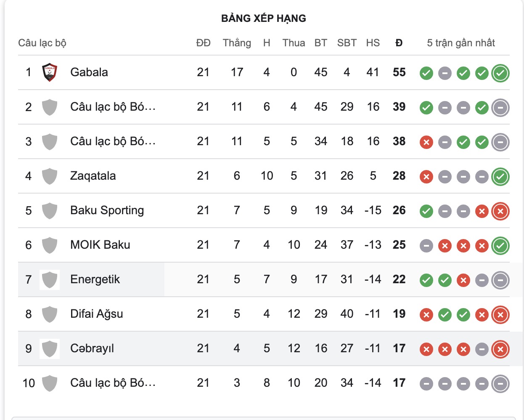Click MOIK Baku's first draw icon
The image size is (524, 420).
[426, 246]
